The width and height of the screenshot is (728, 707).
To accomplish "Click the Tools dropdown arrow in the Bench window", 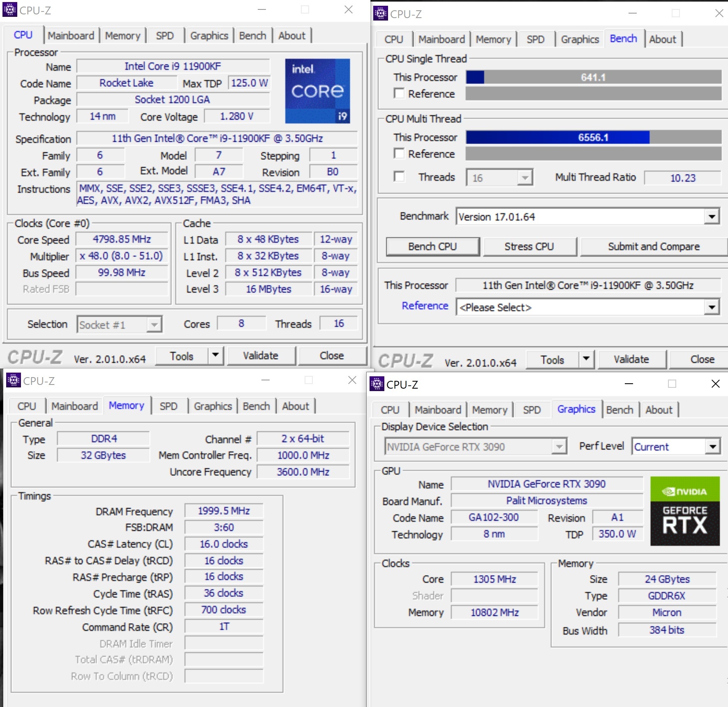I will (586, 359).
